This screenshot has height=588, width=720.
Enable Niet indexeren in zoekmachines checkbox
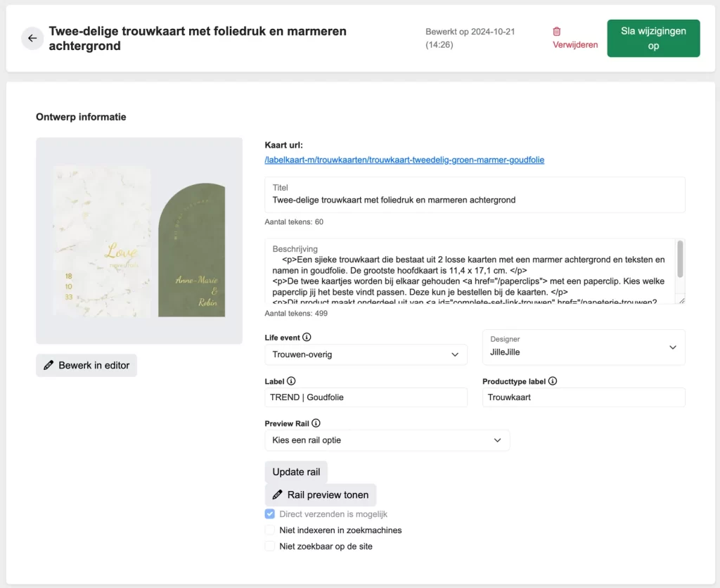(270, 530)
